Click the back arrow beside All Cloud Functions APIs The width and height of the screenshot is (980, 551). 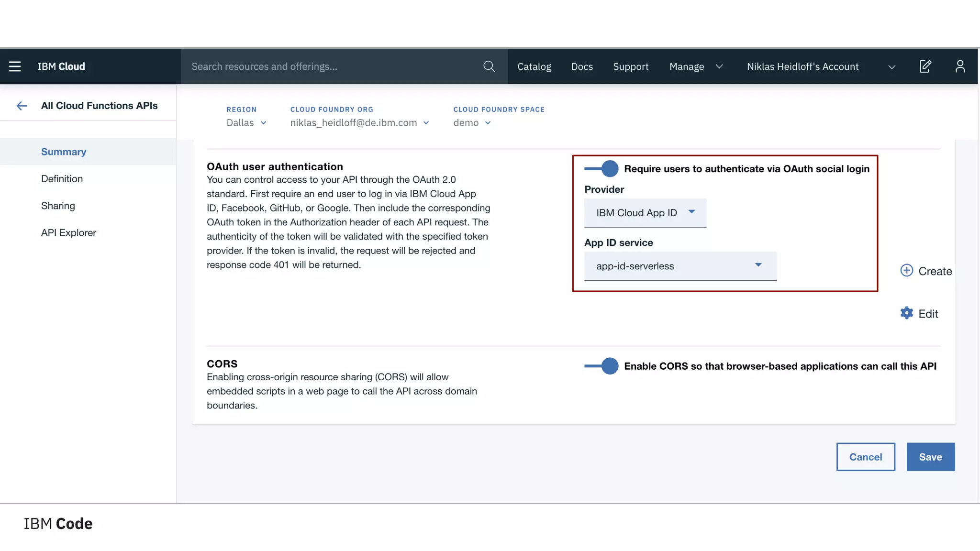(x=22, y=106)
